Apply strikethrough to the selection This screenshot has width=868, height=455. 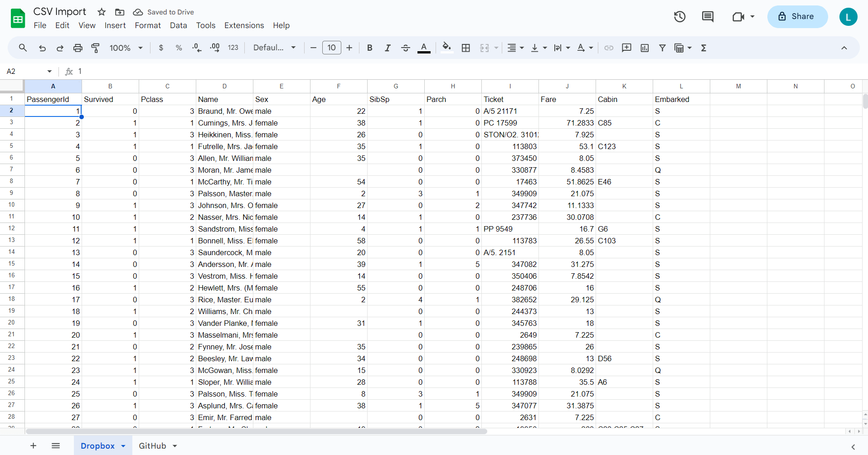coord(406,48)
